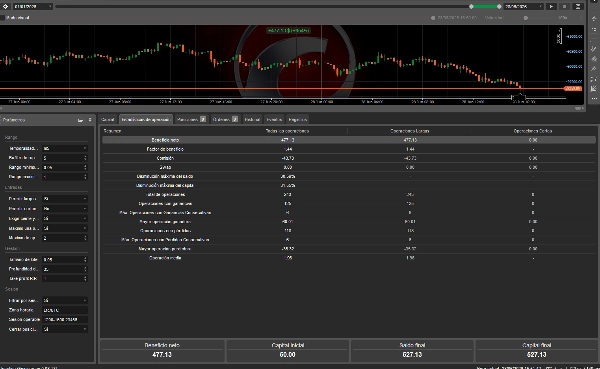Click the time-axis navigator handle below chart

(518, 97)
